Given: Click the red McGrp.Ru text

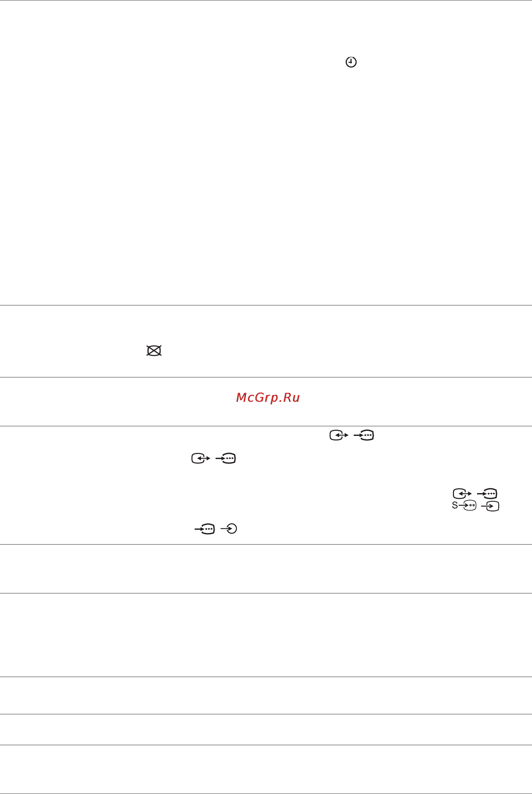Looking at the screenshot, I should coord(268,398).
